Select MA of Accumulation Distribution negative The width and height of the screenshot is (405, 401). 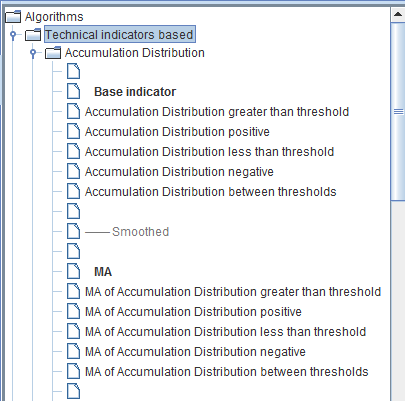[195, 352]
